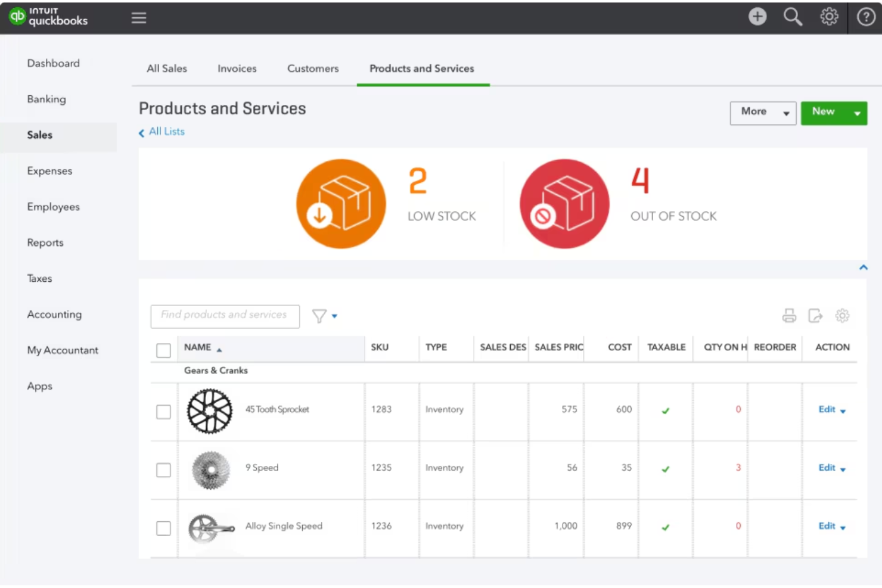Viewport: 882px width, 588px height.
Task: Open the QuickBooks global search
Action: pyautogui.click(x=793, y=17)
